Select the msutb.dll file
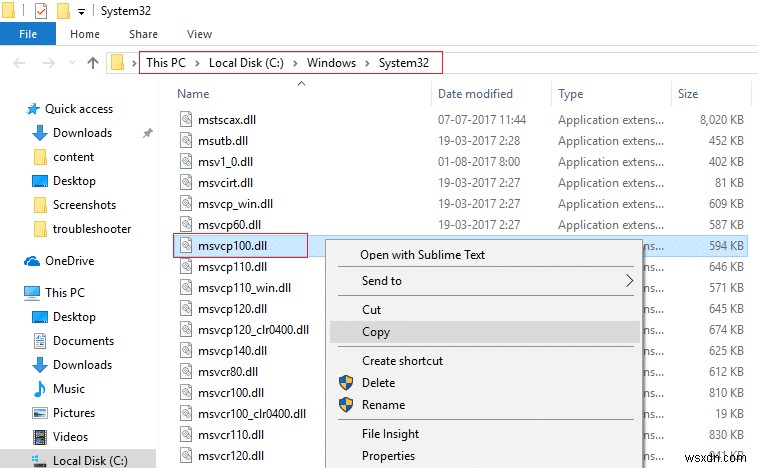758x468 pixels. click(x=223, y=141)
